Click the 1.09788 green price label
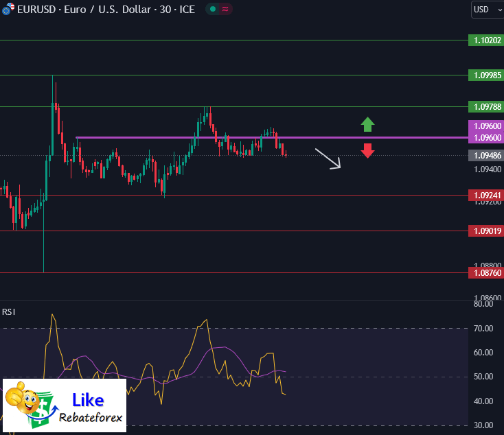 [486, 106]
